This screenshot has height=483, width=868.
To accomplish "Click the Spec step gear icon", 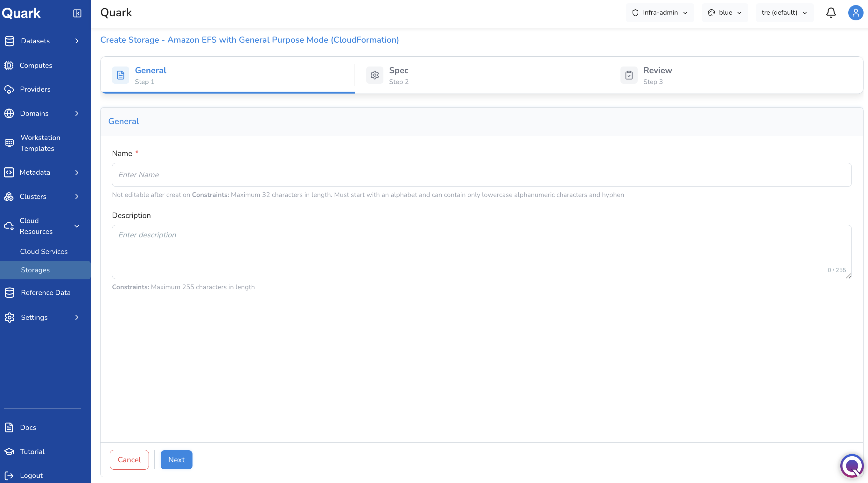I will pyautogui.click(x=375, y=75).
